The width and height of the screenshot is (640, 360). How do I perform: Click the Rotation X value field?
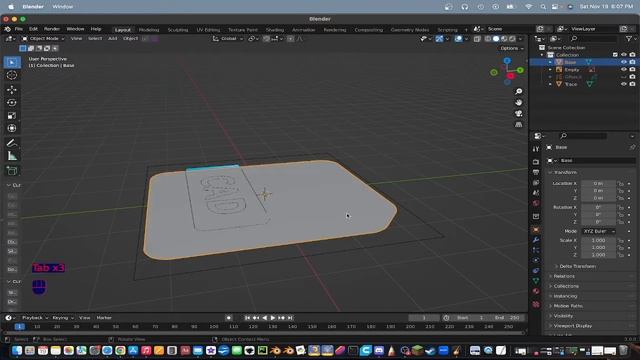pyautogui.click(x=598, y=207)
